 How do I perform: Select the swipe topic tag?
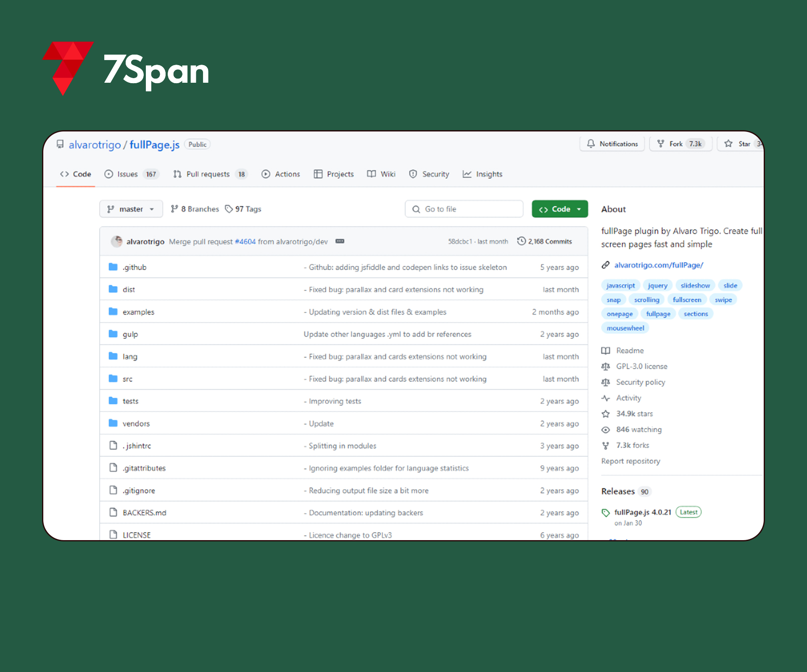click(723, 300)
